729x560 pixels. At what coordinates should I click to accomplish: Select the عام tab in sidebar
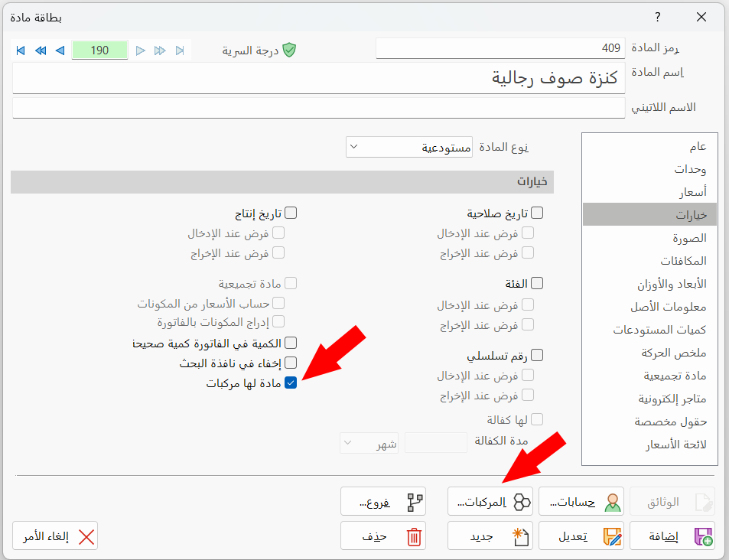[x=649, y=146]
